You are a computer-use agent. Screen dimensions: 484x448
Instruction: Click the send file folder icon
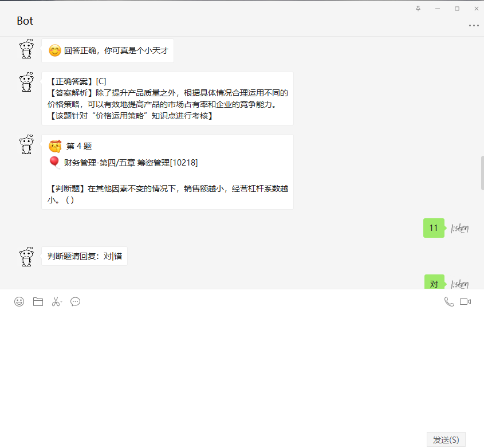coord(38,301)
